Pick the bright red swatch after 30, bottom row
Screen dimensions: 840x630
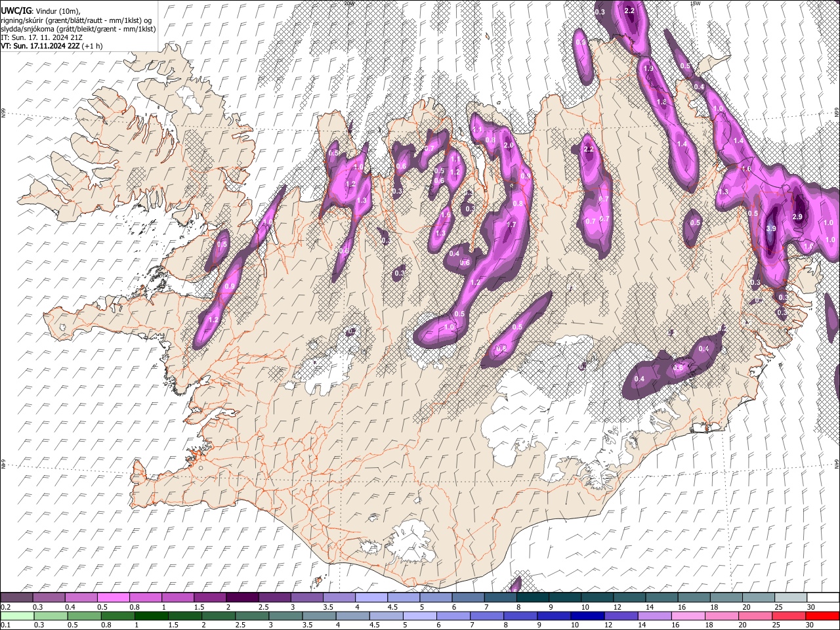(823, 616)
